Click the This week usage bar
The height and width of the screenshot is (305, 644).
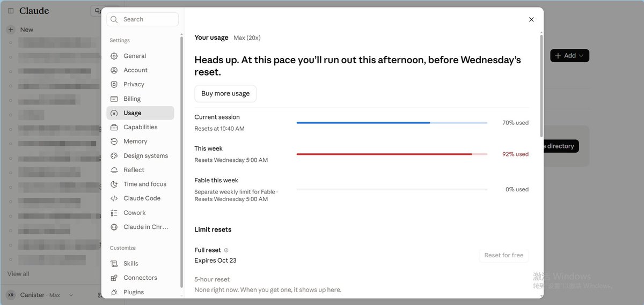click(392, 154)
